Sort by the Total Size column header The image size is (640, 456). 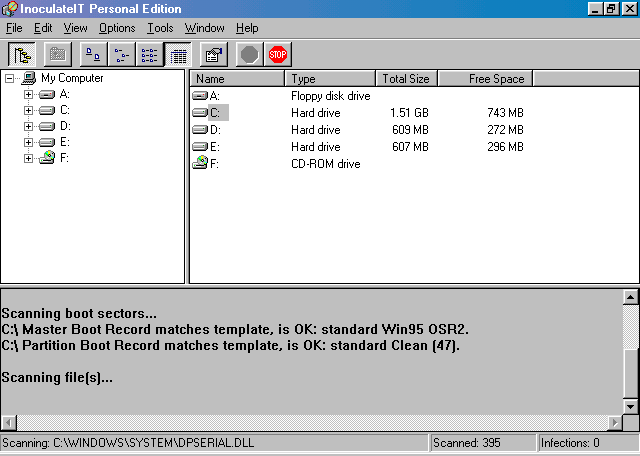407,79
